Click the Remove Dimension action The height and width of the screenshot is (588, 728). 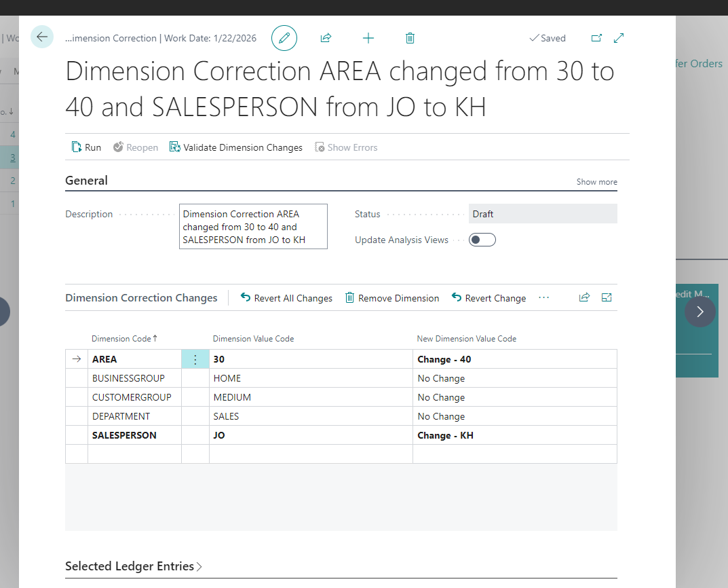392,297
